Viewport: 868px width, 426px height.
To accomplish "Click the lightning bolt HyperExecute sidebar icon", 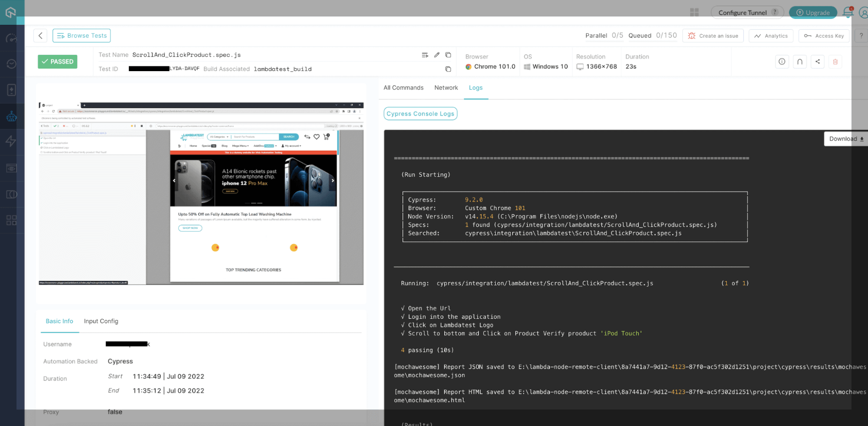I will coord(12,142).
